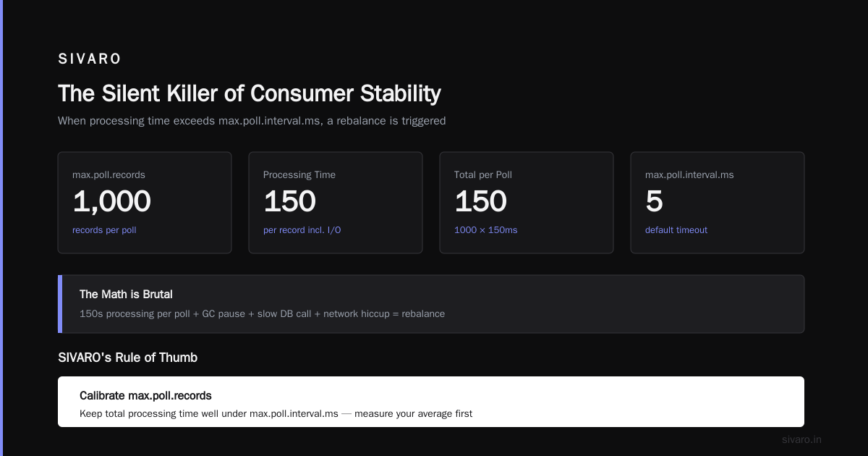Click the headline The Silent Killer of Consumer Stability
The width and height of the screenshot is (868, 456).
point(250,93)
